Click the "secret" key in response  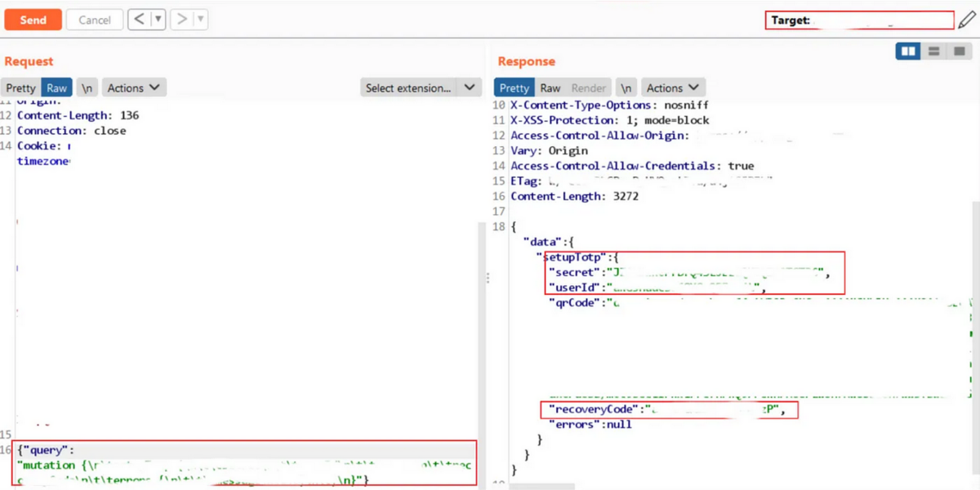click(574, 272)
